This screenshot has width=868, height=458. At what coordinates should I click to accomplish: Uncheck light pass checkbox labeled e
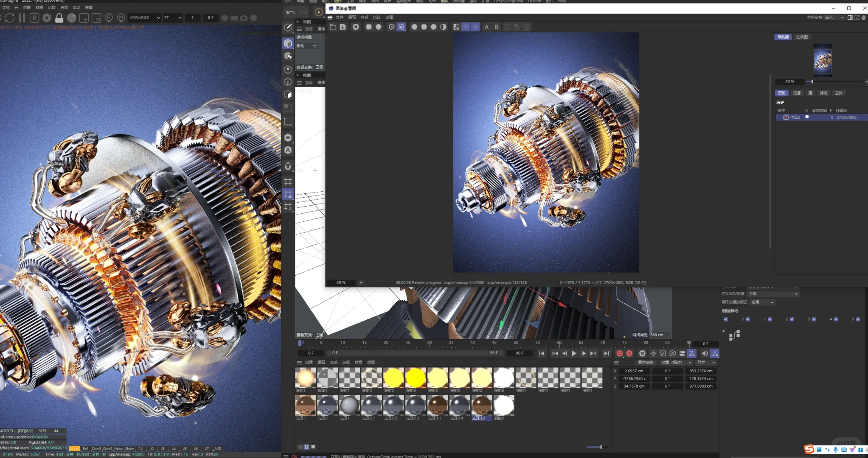[748, 319]
